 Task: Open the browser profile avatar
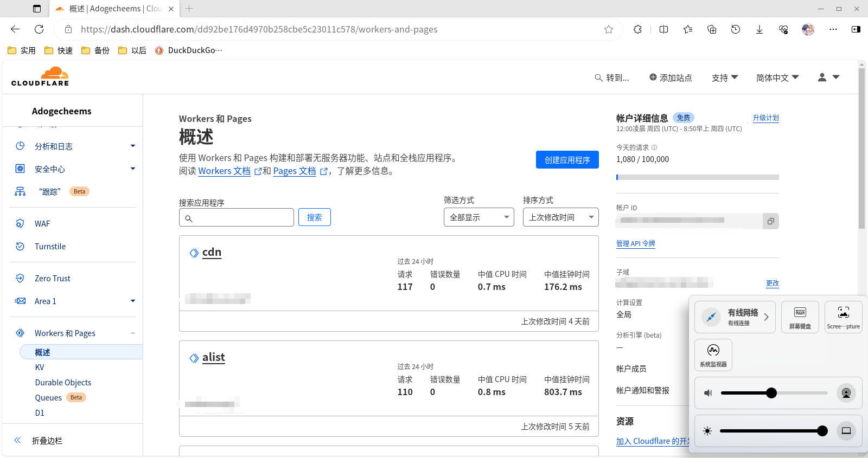[x=808, y=29]
